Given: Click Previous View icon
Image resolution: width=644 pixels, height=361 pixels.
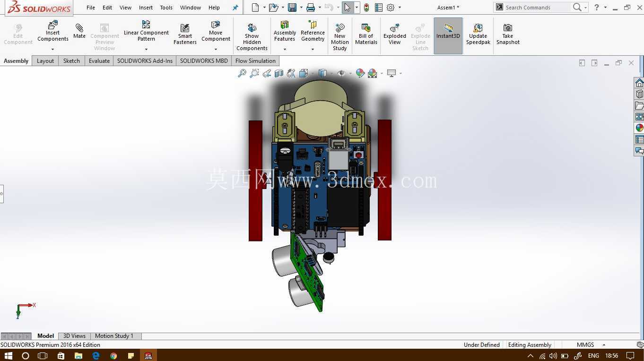Looking at the screenshot, I should click(267, 73).
